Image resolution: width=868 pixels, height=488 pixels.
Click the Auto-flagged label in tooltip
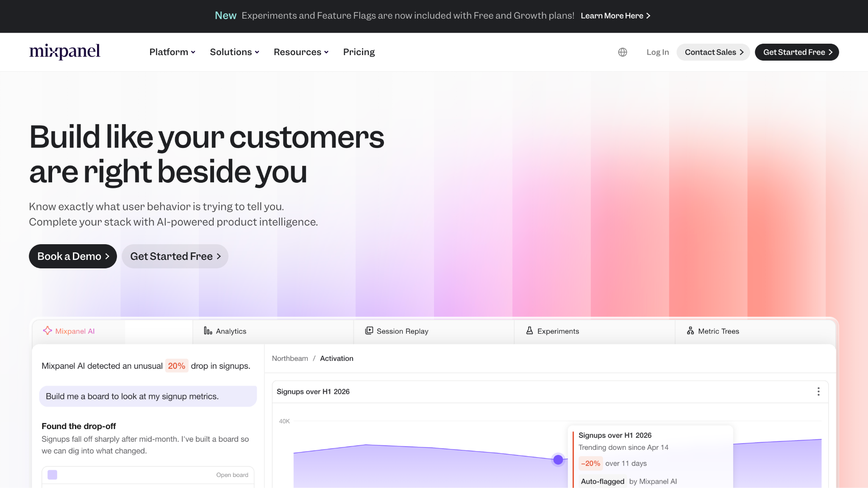tap(602, 481)
